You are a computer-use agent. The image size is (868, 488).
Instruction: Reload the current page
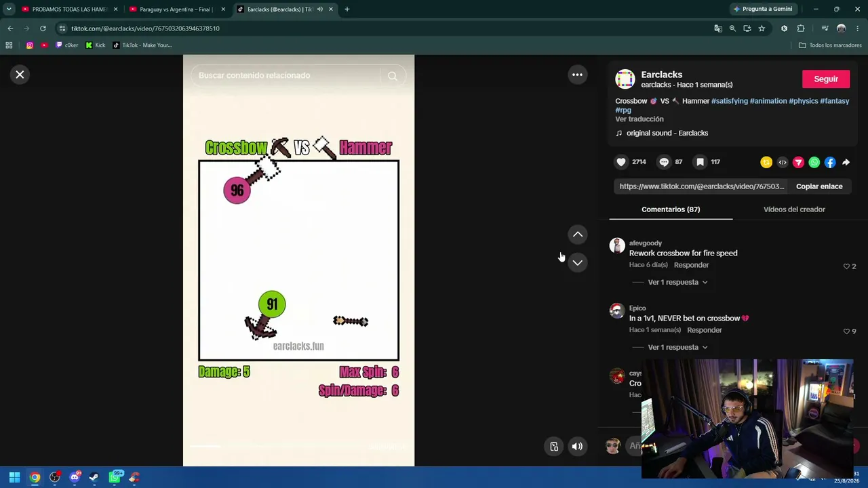(43, 28)
